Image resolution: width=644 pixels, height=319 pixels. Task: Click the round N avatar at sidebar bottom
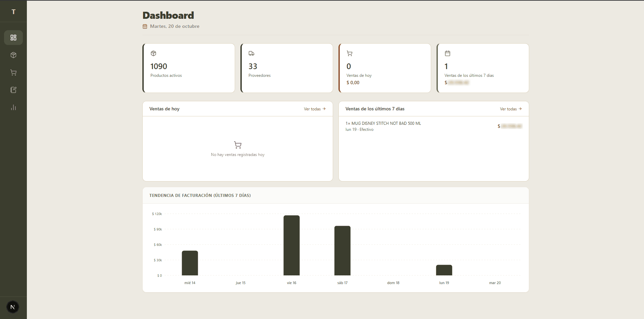pos(13,307)
